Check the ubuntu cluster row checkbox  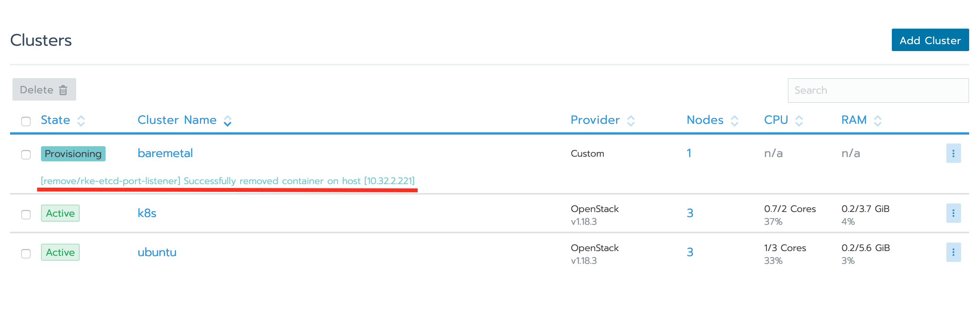click(26, 254)
